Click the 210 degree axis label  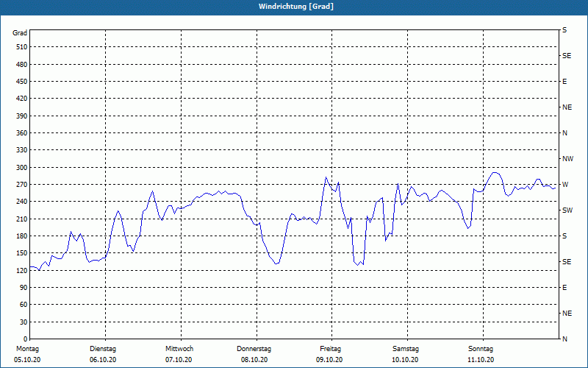22,219
